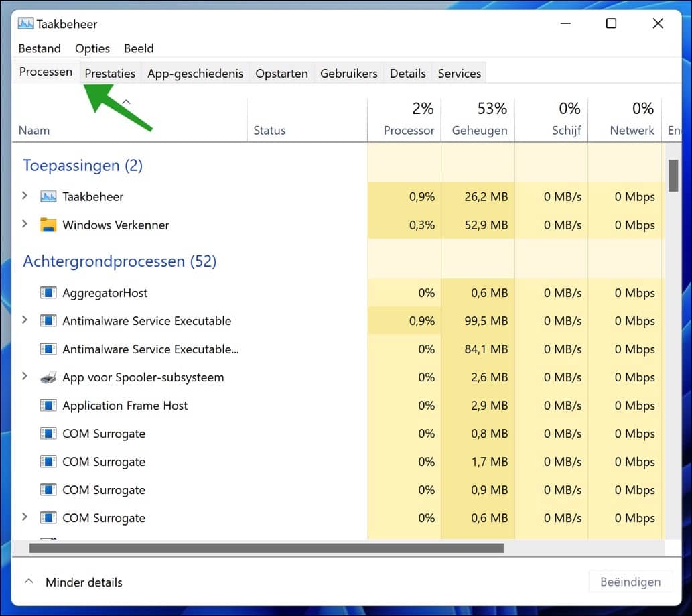Click the first COM Surrogate process icon

pos(49,433)
